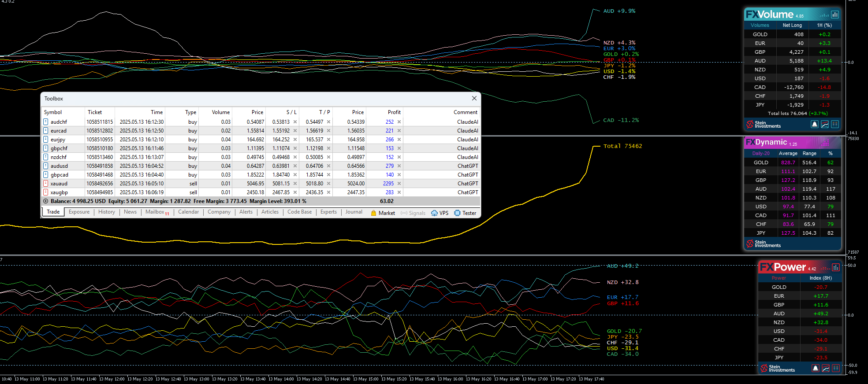Open the Tester section in Toolbox
This screenshot has height=384, width=868.
(x=465, y=213)
